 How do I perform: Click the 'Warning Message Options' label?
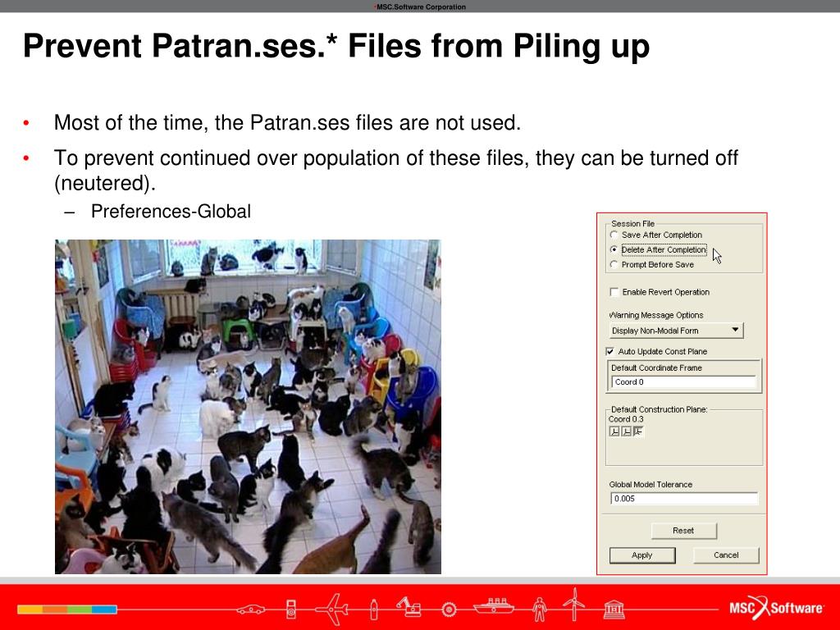tap(656, 315)
